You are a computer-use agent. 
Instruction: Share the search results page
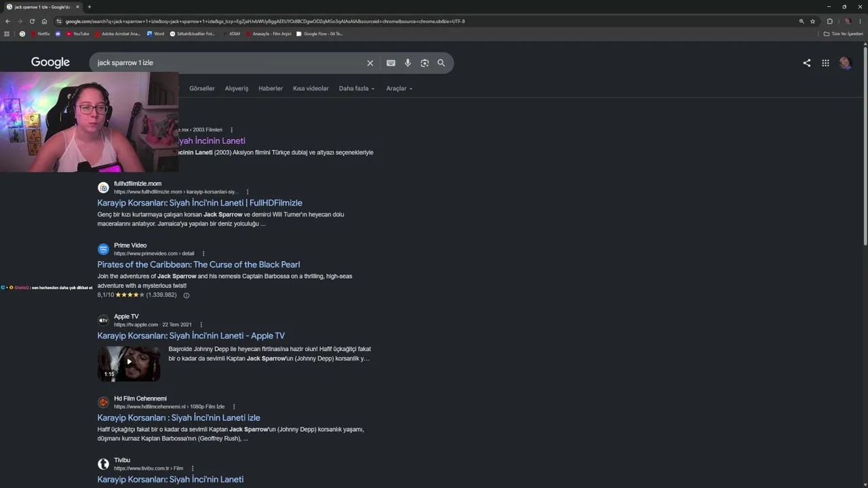click(x=806, y=63)
